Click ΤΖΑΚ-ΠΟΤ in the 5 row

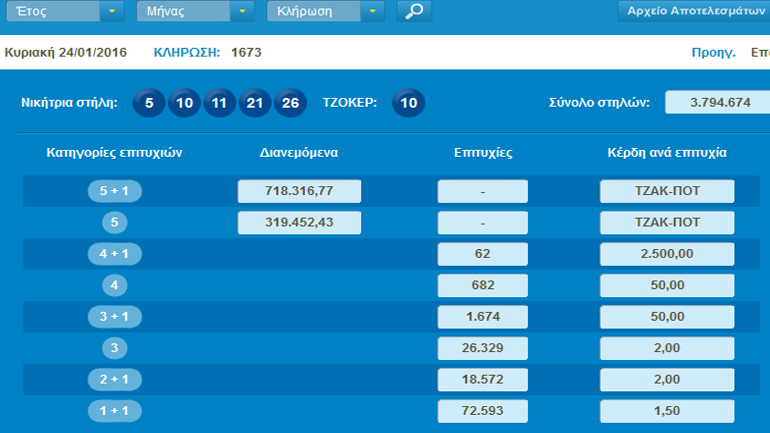[x=667, y=222]
